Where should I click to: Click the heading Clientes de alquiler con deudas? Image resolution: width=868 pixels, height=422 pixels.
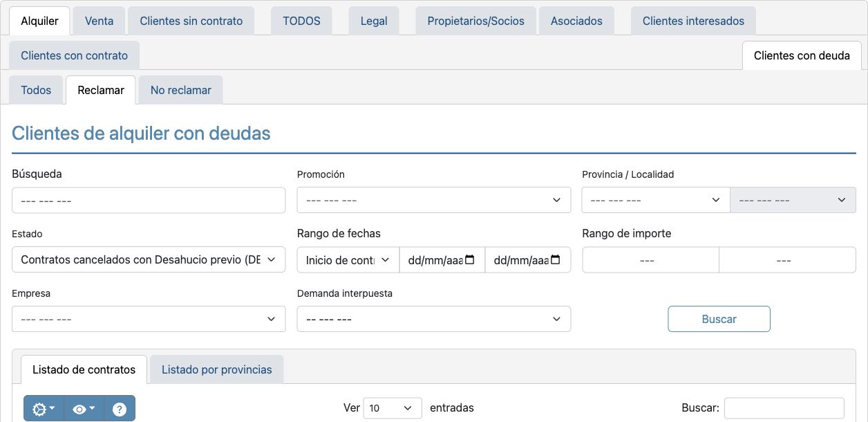[x=141, y=133]
